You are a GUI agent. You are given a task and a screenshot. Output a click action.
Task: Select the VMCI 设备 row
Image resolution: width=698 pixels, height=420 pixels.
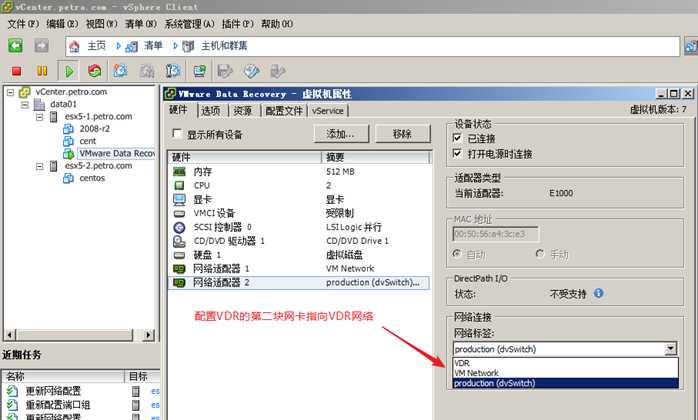[x=298, y=213]
